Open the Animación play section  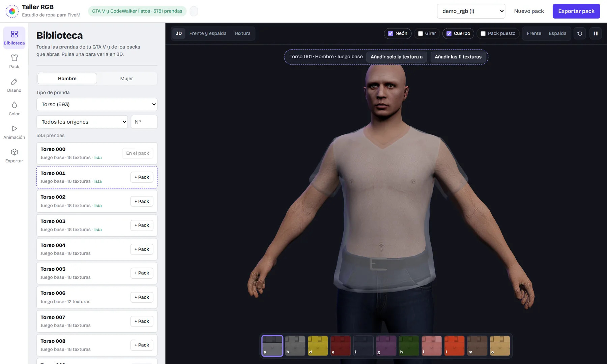click(x=14, y=132)
